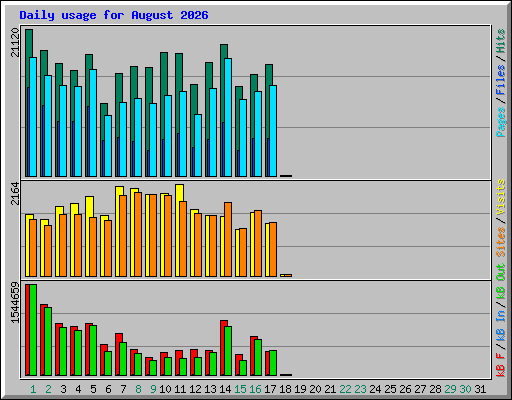512x400 pixels.
Task: Click the 2164 visits axis value
Action: (15, 194)
